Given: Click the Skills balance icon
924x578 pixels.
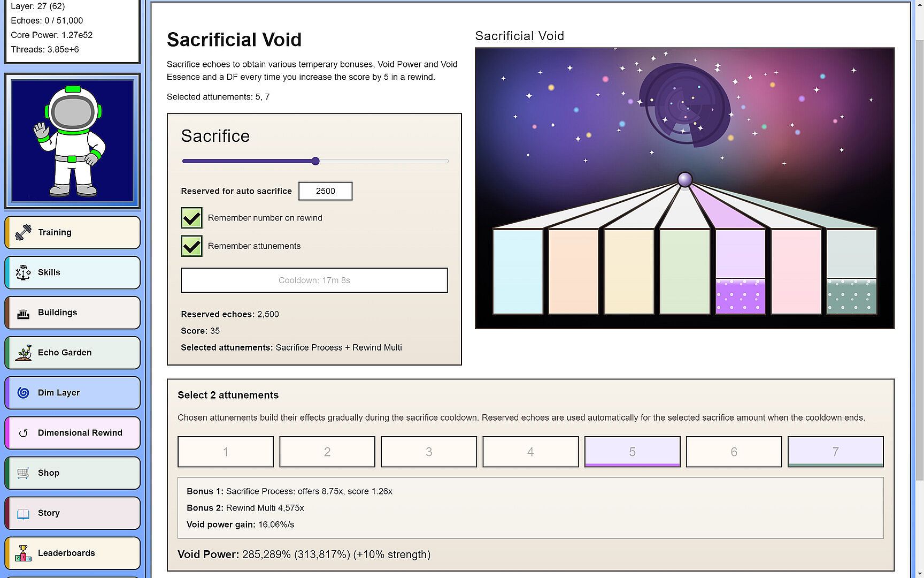Looking at the screenshot, I should [x=23, y=272].
